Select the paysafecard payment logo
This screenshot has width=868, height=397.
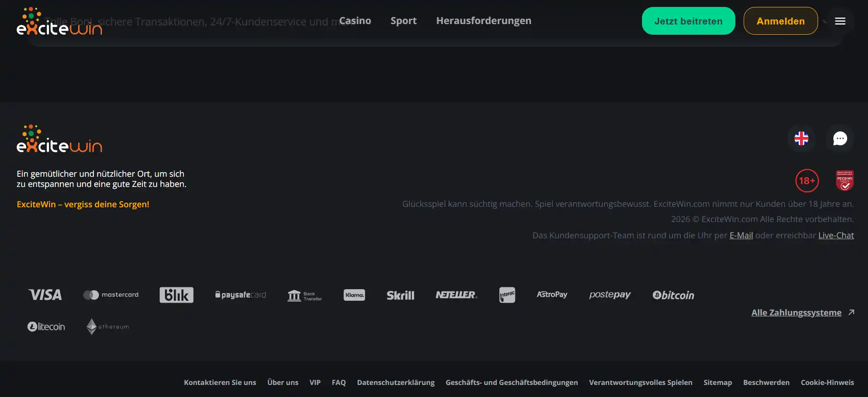(x=240, y=295)
